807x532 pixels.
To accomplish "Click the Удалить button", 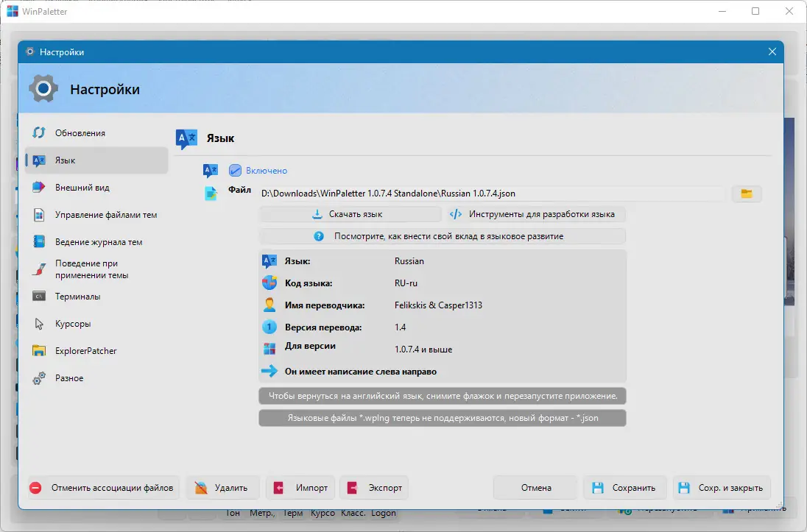I will [x=222, y=488].
